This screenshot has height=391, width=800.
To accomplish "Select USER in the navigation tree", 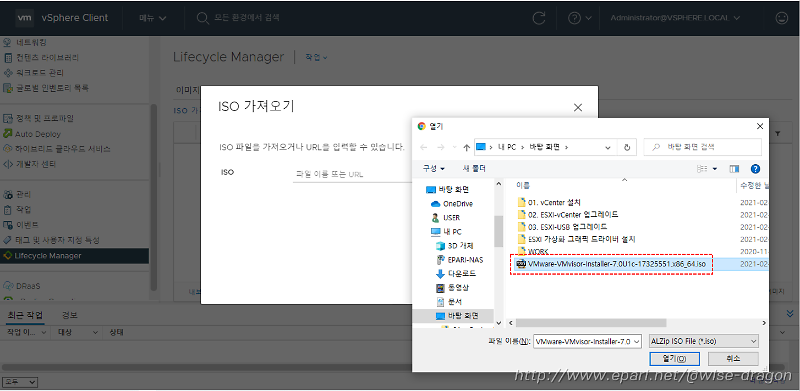I will [445, 217].
